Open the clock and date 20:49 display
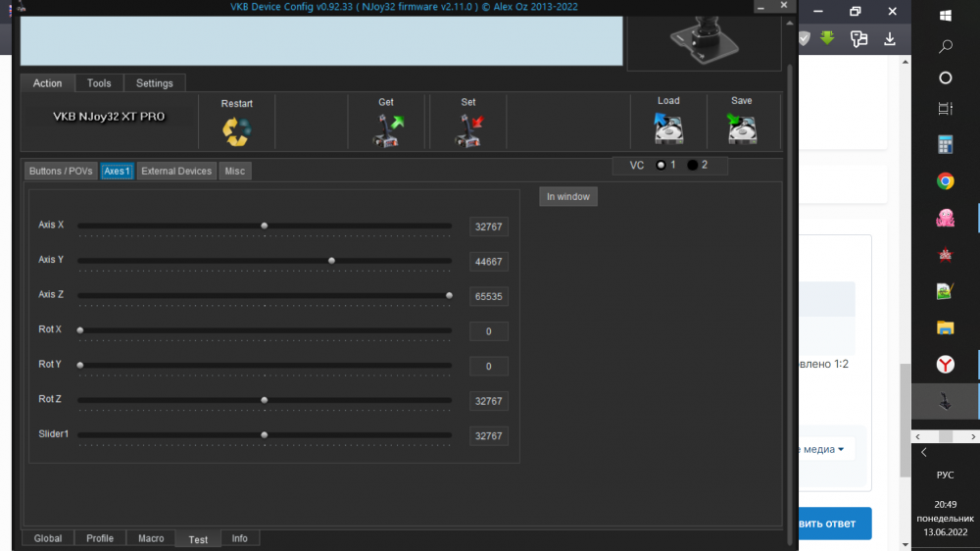Image resolution: width=980 pixels, height=551 pixels. pyautogui.click(x=945, y=518)
